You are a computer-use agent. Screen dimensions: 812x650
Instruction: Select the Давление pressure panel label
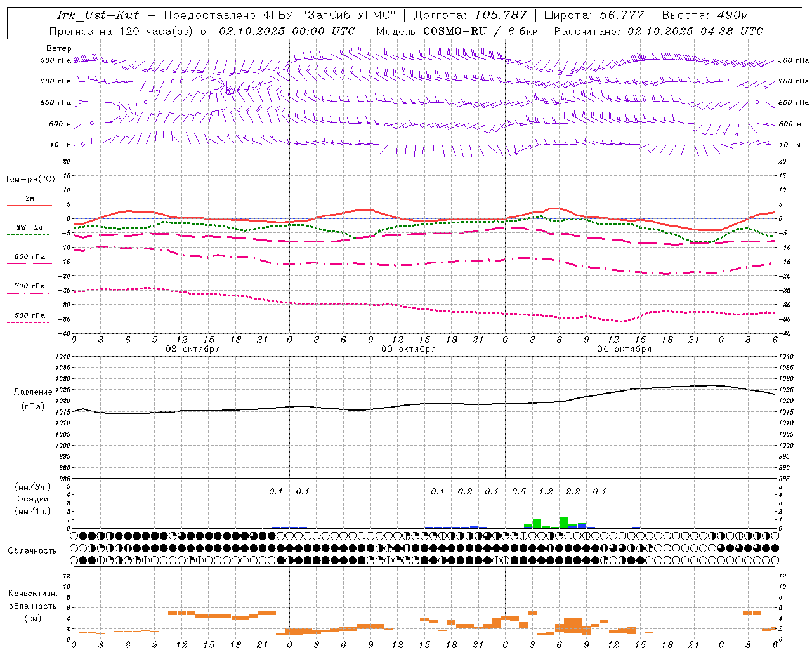point(33,392)
